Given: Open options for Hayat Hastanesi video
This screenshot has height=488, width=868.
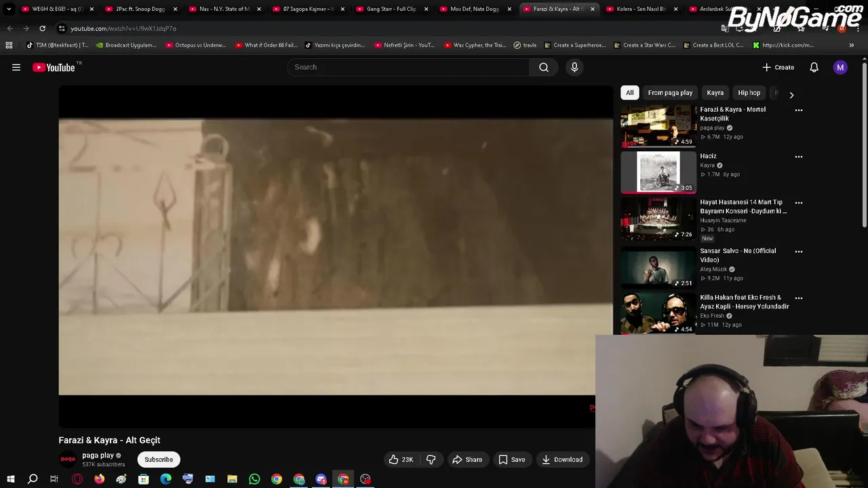Looking at the screenshot, I should 798,203.
